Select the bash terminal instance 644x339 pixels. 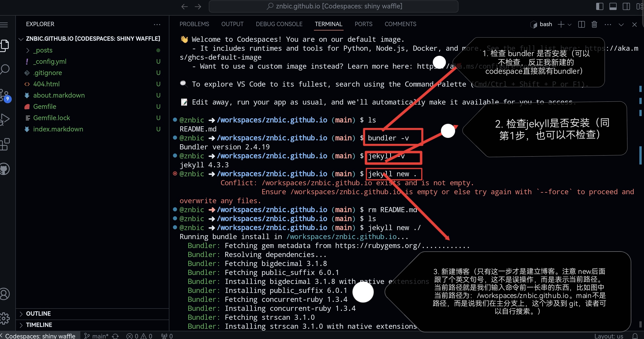pyautogui.click(x=541, y=24)
